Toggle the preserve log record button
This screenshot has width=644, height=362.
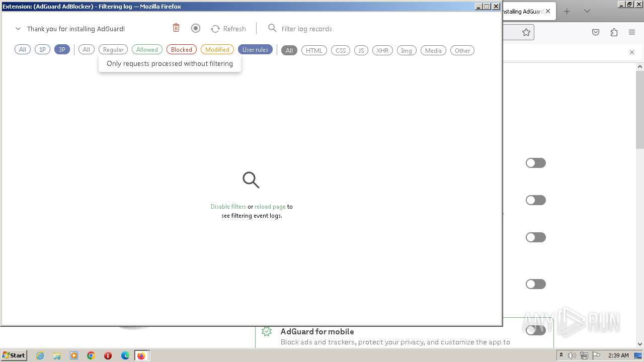(x=196, y=28)
